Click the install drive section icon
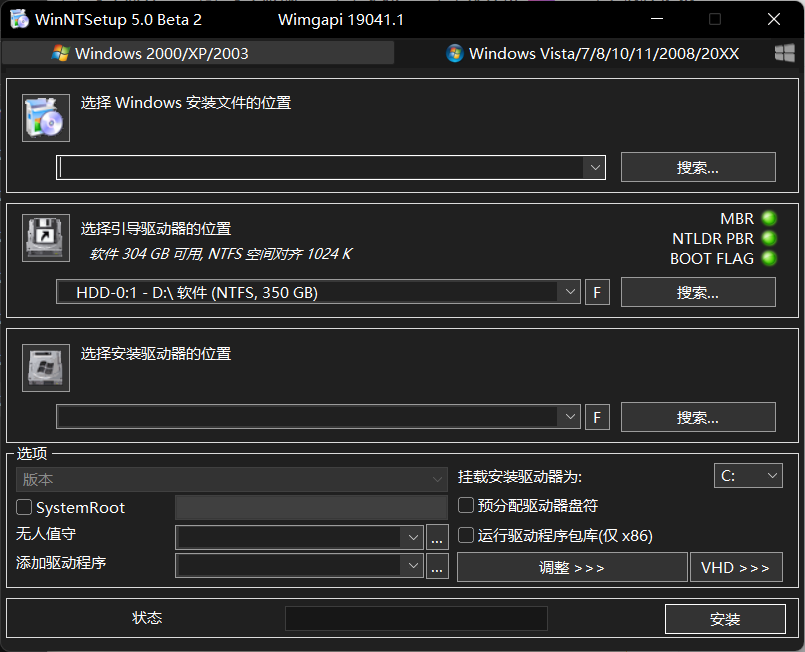The image size is (805, 652). (x=45, y=367)
